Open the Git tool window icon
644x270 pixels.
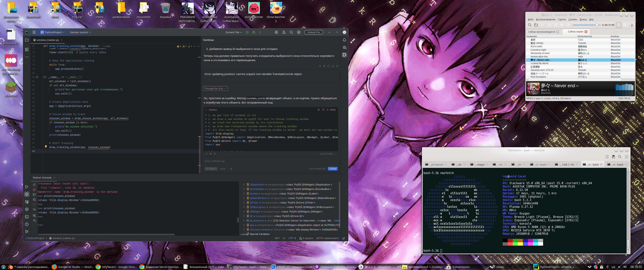tap(27, 232)
